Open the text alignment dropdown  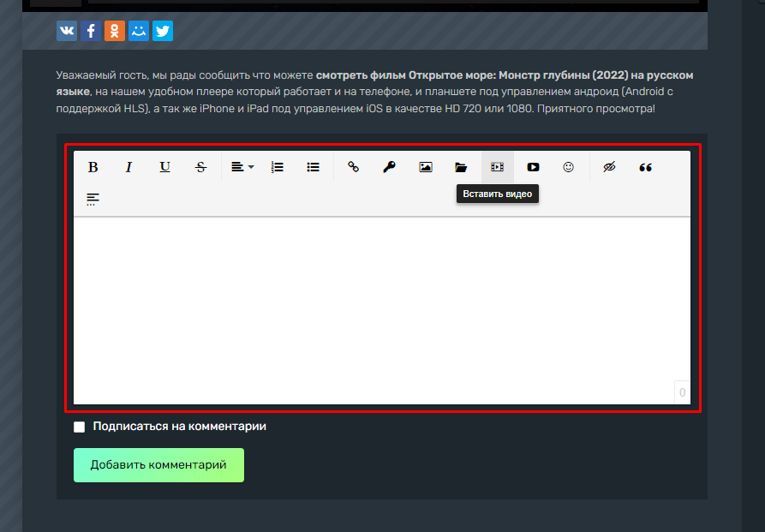click(x=242, y=167)
